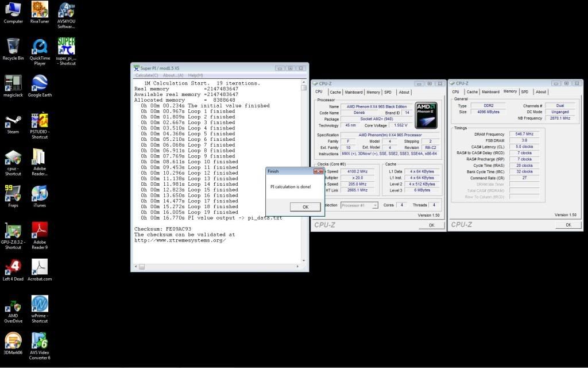Click the DRAM Frequency value 546.7 MHz
The height and width of the screenshot is (368, 588).
(524, 134)
